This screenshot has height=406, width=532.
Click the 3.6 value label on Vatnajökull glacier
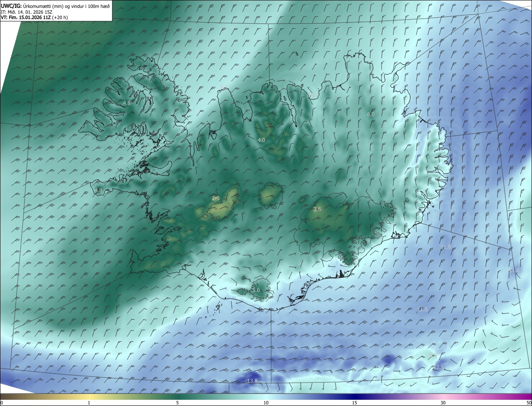tap(317, 210)
